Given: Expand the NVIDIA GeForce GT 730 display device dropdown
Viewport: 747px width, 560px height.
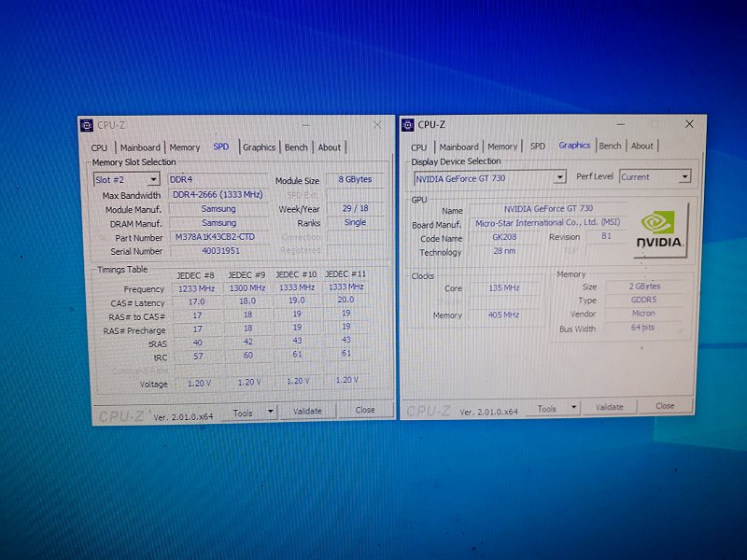Looking at the screenshot, I should tap(559, 177).
